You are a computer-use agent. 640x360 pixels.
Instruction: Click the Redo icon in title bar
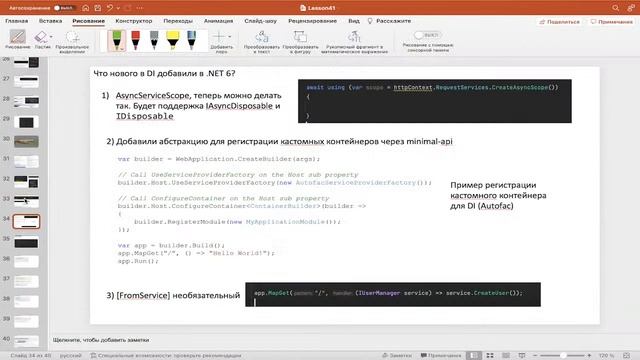pyautogui.click(x=128, y=8)
